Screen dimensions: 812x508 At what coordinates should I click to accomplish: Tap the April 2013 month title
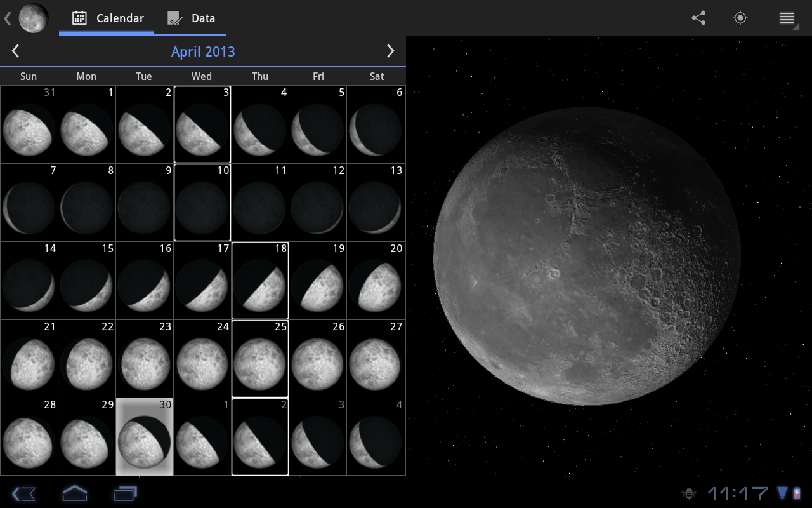pyautogui.click(x=203, y=51)
